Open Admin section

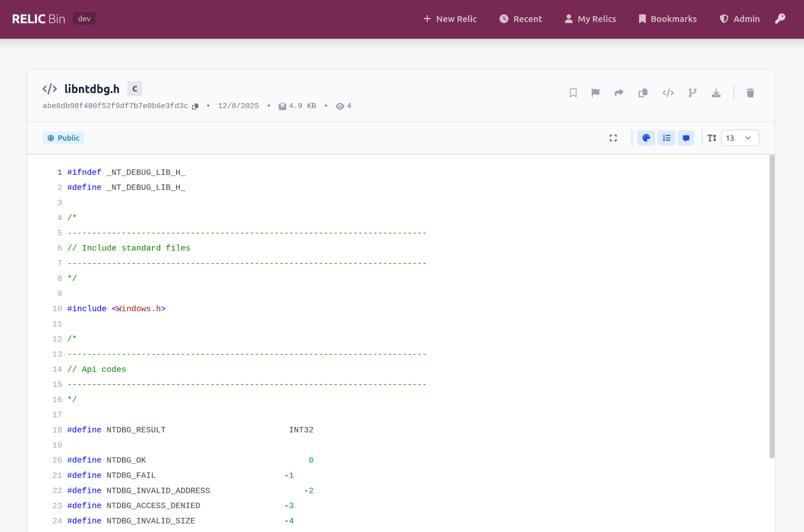coord(740,19)
